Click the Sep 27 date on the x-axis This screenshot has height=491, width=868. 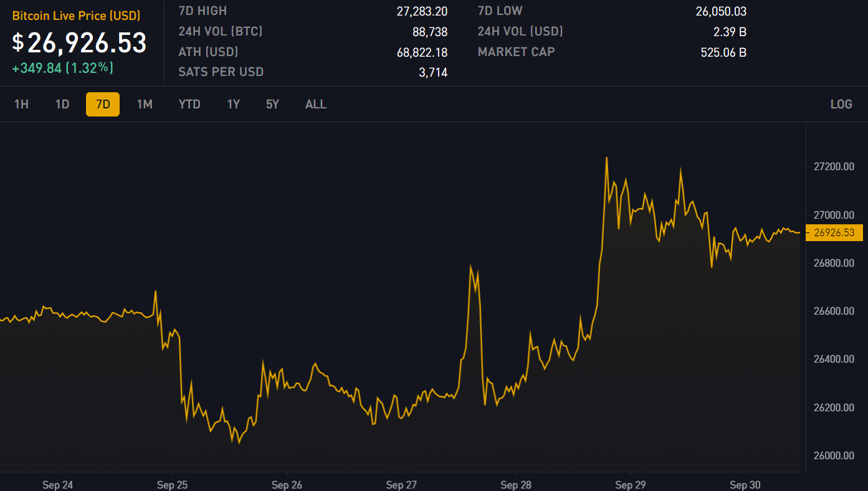pos(402,485)
